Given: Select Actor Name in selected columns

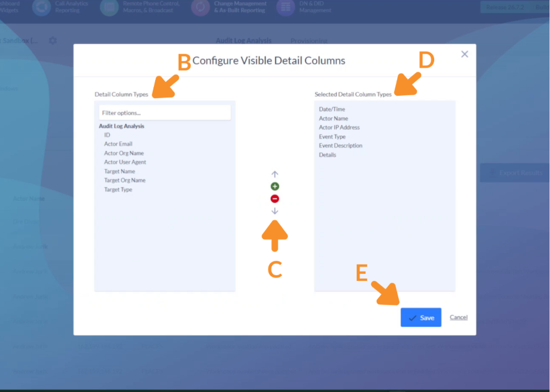Looking at the screenshot, I should point(333,118).
